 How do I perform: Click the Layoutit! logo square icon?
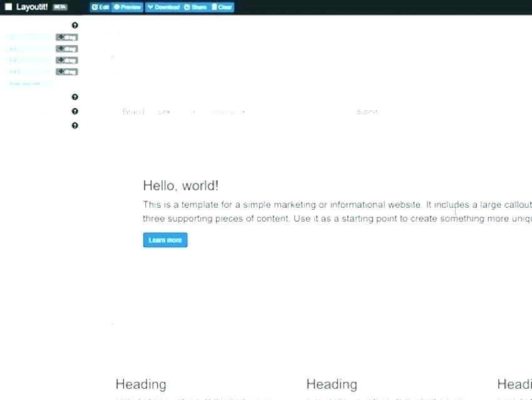coord(9,7)
